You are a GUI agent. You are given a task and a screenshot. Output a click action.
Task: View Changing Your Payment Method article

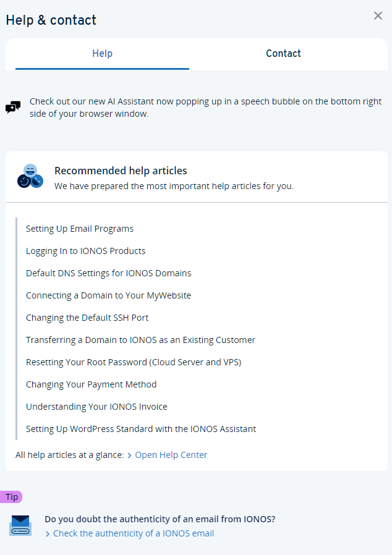coord(91,384)
